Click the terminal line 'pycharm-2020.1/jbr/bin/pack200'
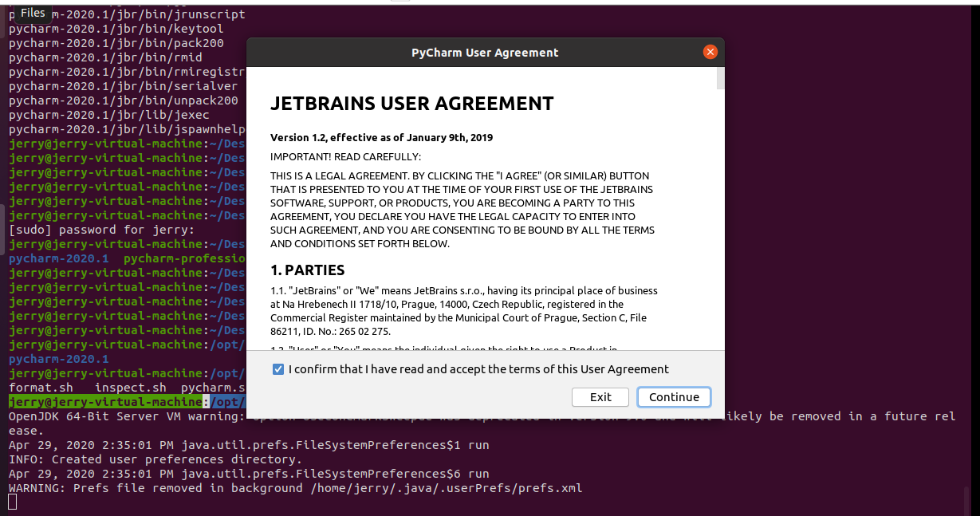Image resolution: width=980 pixels, height=516 pixels. [116, 43]
